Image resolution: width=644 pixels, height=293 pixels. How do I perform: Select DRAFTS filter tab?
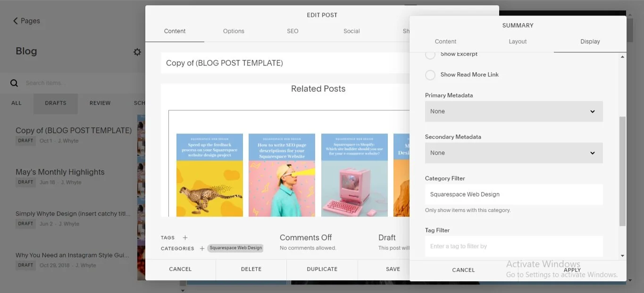point(56,103)
